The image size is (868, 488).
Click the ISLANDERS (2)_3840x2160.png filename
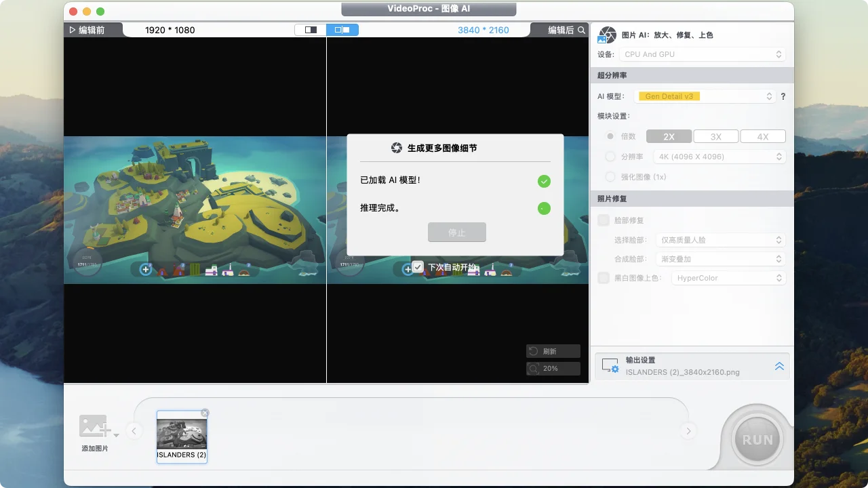point(683,372)
